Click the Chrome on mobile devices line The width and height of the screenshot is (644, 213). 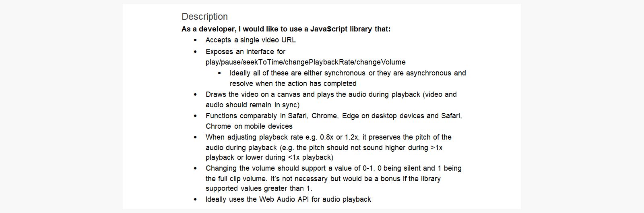coord(249,126)
